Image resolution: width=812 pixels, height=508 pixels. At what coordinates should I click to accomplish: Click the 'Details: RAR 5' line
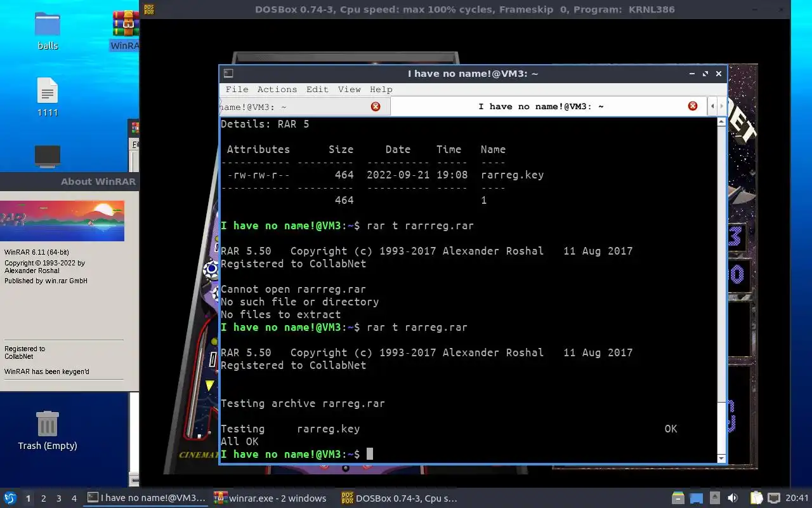point(265,124)
